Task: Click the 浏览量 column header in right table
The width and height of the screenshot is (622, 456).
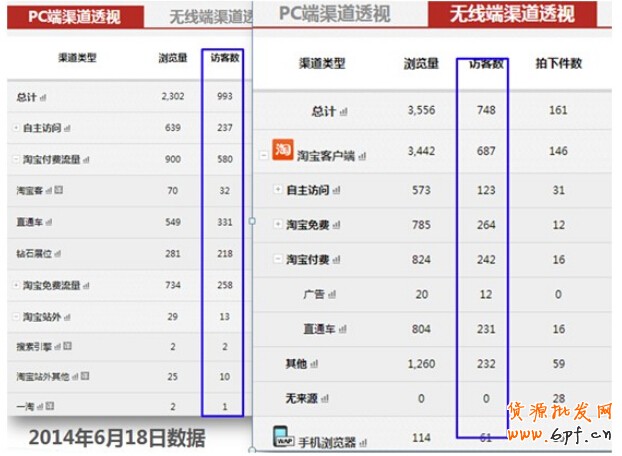Action: pyautogui.click(x=421, y=64)
